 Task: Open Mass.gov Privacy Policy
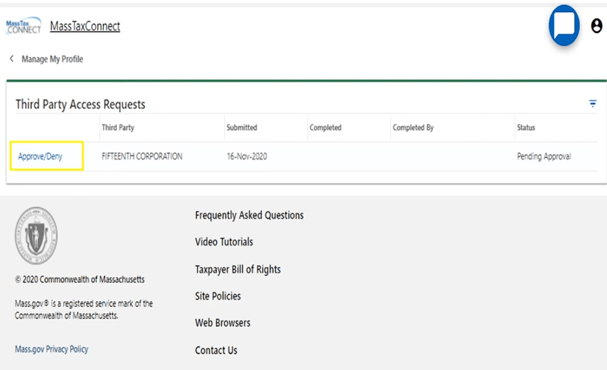(51, 349)
